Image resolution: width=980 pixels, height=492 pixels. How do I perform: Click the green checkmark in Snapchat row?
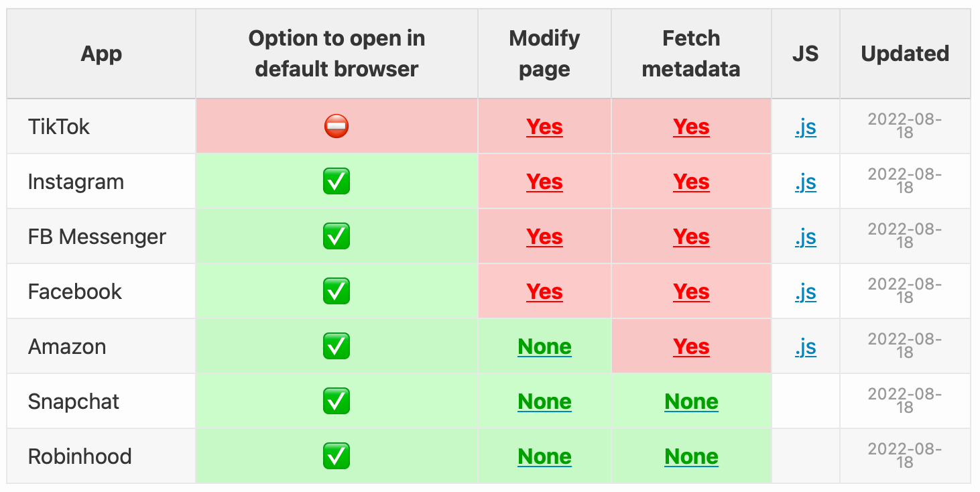click(336, 402)
